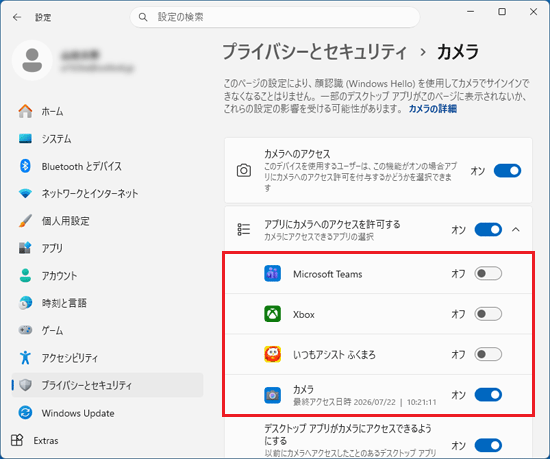Turn off the カメラ app toggle
Screen dimensions: 550x459
[x=488, y=395]
